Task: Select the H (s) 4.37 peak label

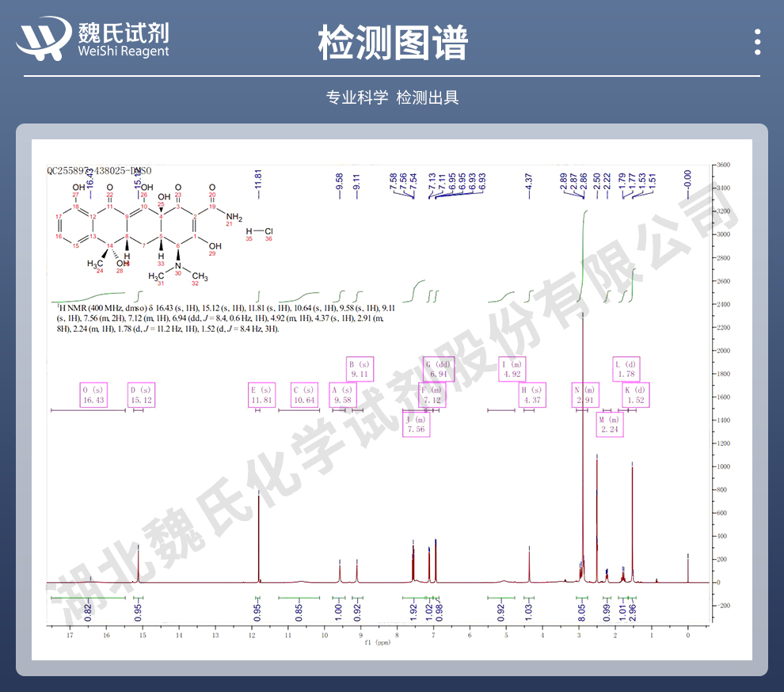Action: coord(531,395)
